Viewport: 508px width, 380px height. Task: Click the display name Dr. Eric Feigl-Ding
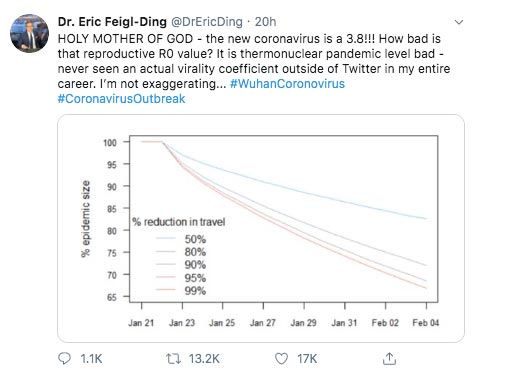(112, 22)
